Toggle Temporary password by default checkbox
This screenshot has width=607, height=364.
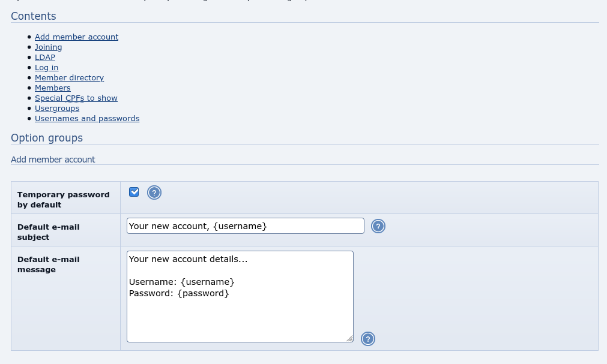(x=134, y=192)
